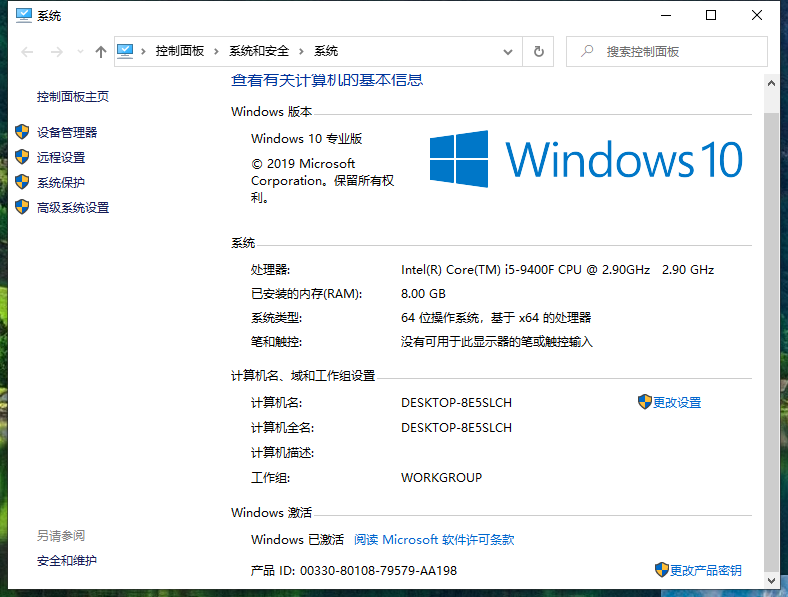The height and width of the screenshot is (597, 788).
Task: Open the recent locations dropdown arrow
Action: coord(79,52)
